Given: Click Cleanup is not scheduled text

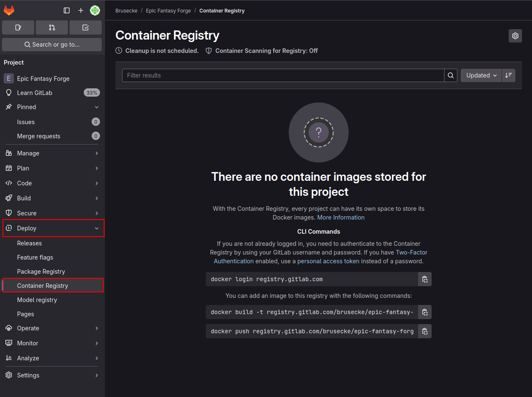Looking at the screenshot, I should (162, 51).
